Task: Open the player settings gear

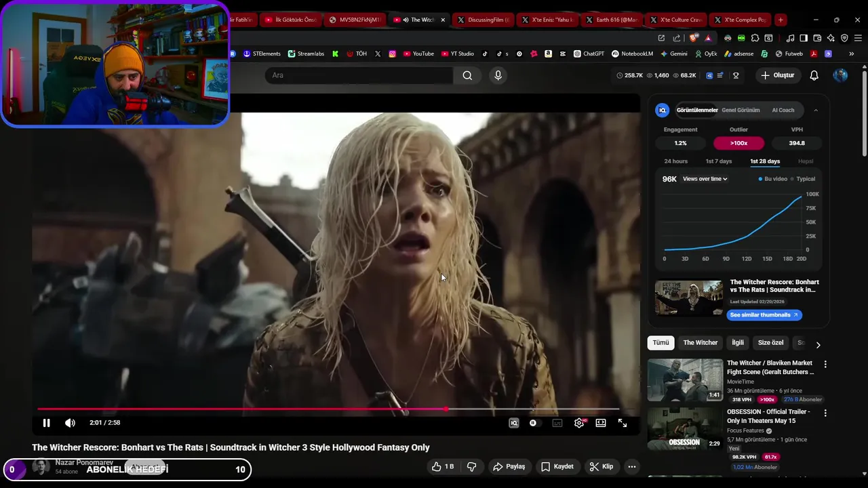Action: [x=579, y=423]
